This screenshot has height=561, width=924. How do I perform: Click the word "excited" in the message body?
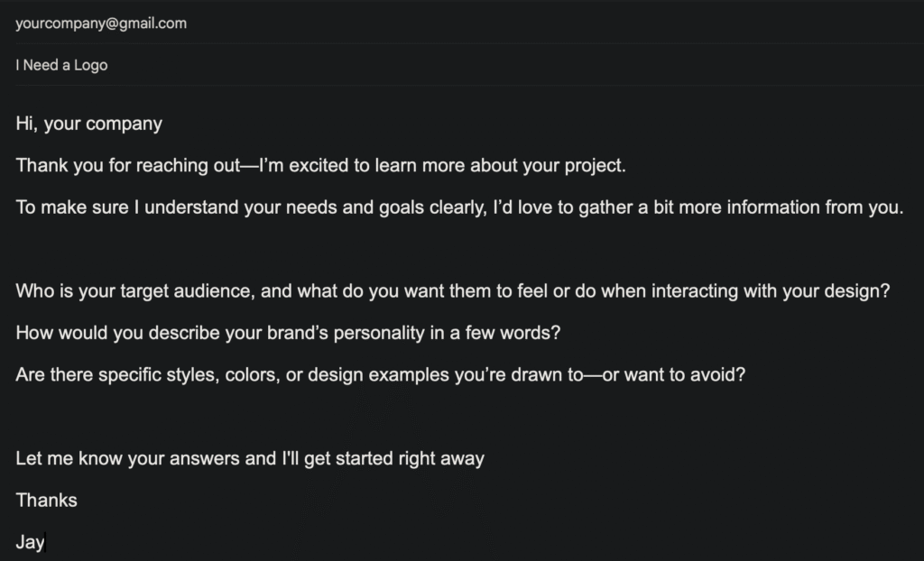(x=319, y=166)
